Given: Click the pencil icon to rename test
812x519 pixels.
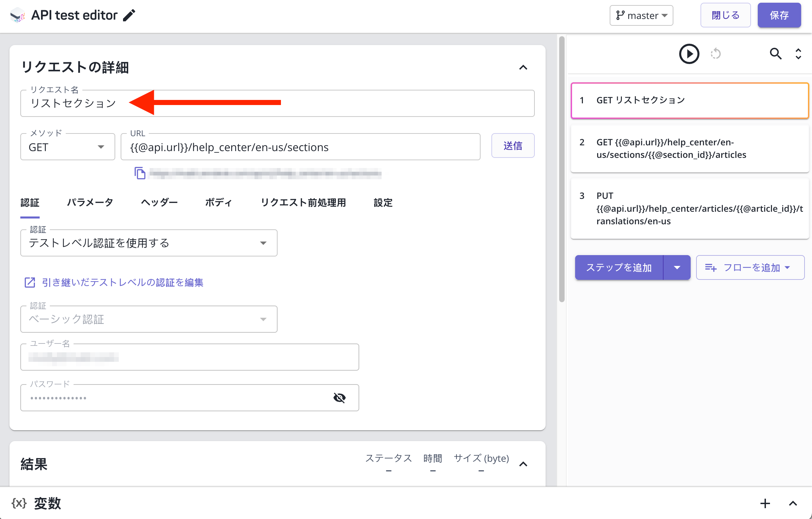Looking at the screenshot, I should tap(129, 15).
